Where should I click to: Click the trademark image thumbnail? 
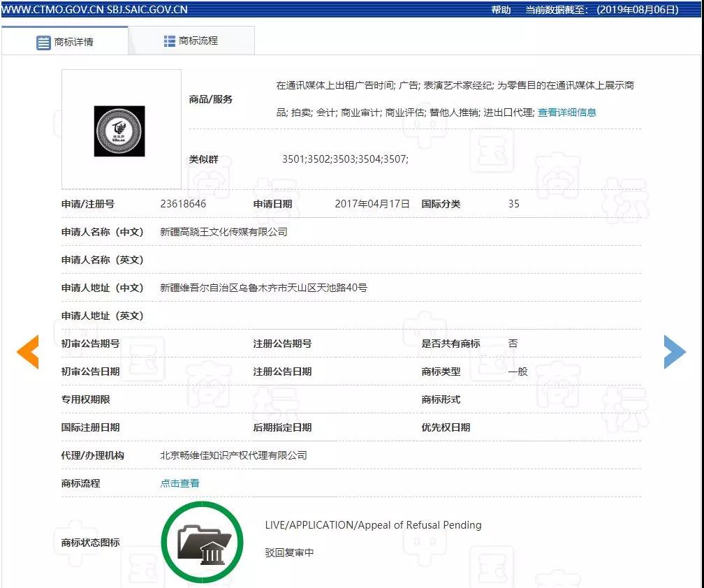(120, 130)
